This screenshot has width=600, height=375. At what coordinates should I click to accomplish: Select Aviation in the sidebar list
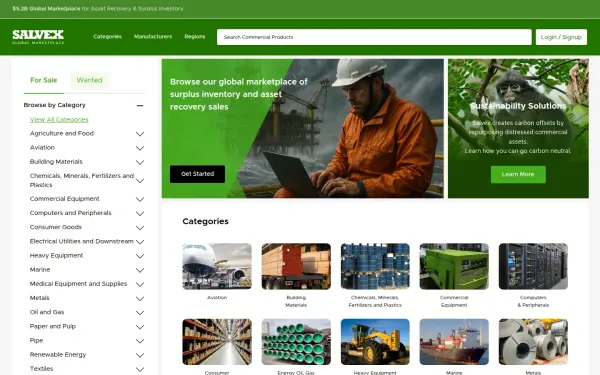tap(42, 147)
